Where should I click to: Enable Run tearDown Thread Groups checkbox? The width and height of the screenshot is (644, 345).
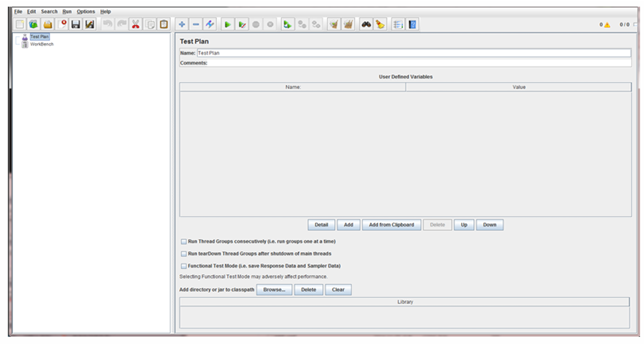[183, 254]
